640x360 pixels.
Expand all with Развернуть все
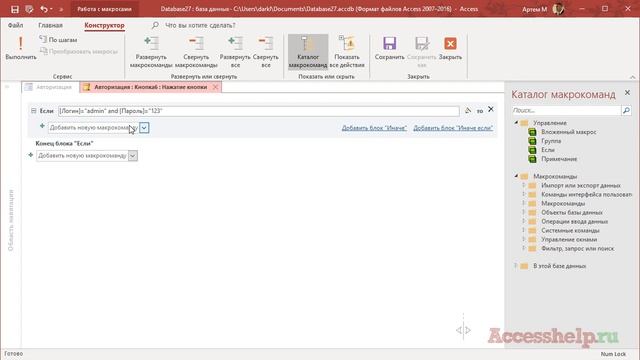coord(235,52)
